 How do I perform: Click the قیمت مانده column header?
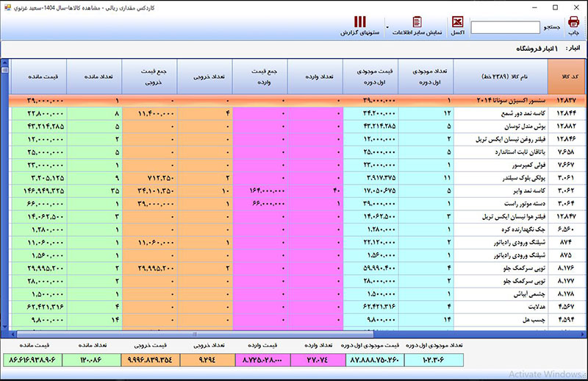39,76
